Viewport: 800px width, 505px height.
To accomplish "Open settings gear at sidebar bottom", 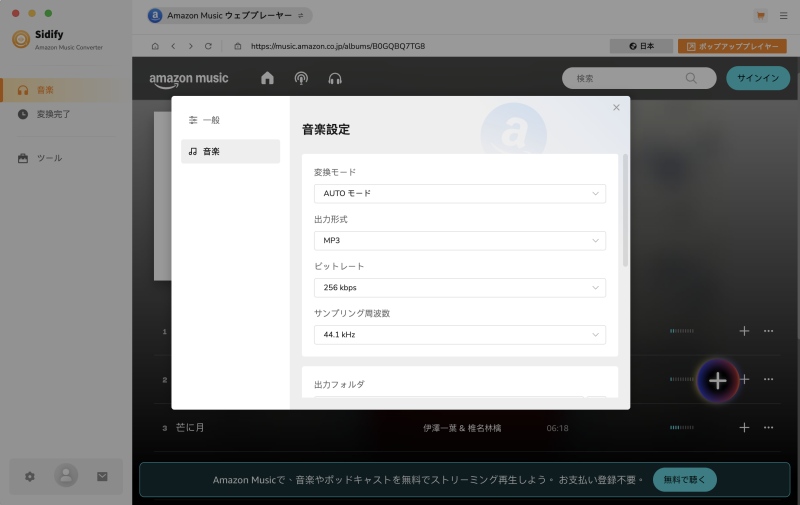I will coord(30,476).
